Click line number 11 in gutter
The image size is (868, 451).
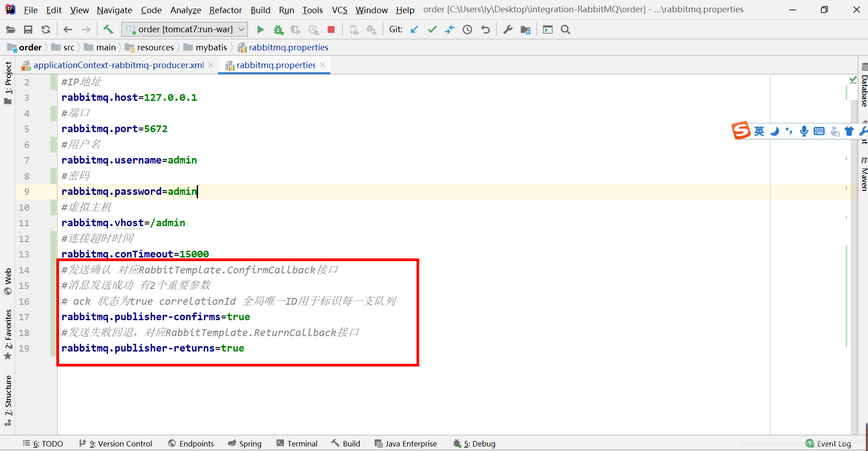point(24,223)
